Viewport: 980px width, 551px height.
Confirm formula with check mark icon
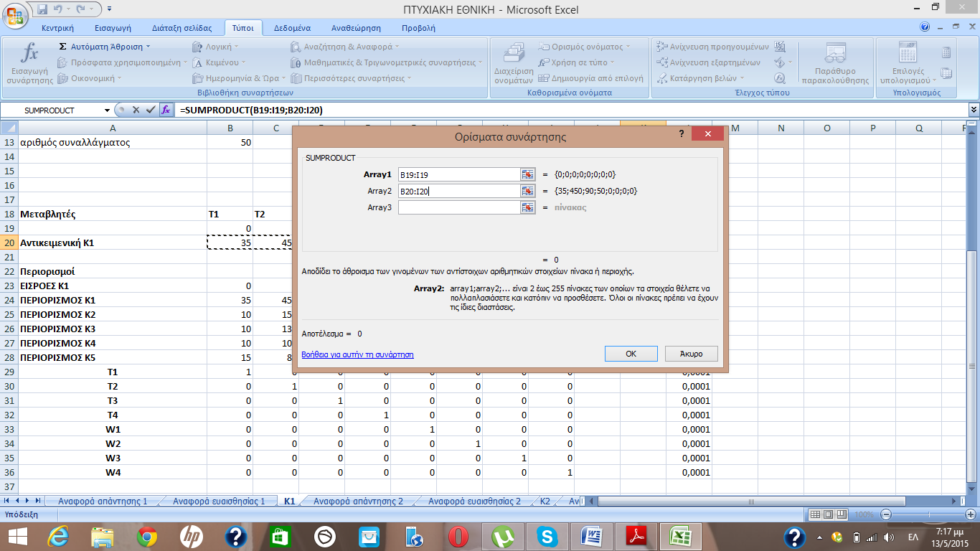coord(150,110)
